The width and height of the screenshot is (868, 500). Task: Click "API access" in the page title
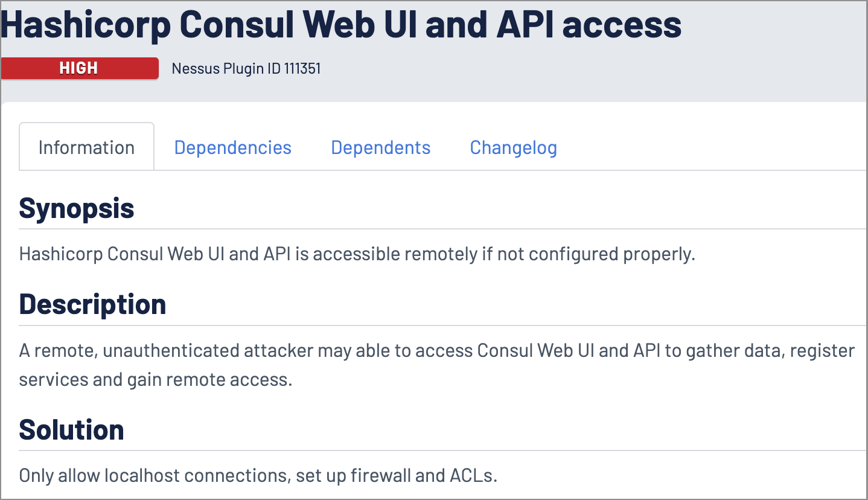(589, 24)
